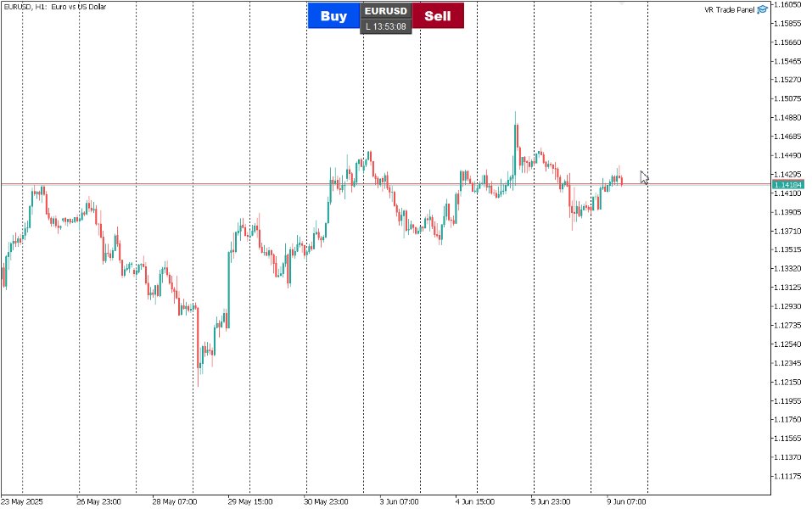Select the EURUSD symbol label between Buy and Sell

[x=386, y=11]
